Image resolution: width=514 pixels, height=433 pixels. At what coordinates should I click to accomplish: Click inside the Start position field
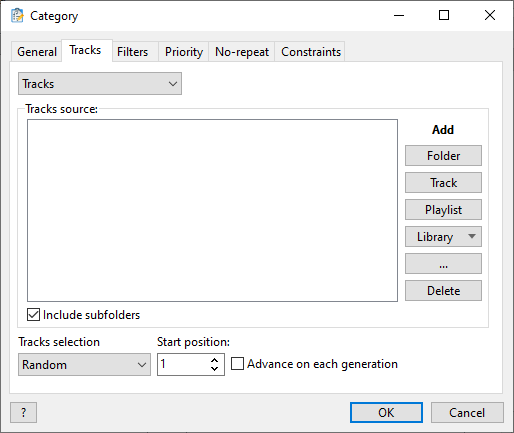coord(184,364)
